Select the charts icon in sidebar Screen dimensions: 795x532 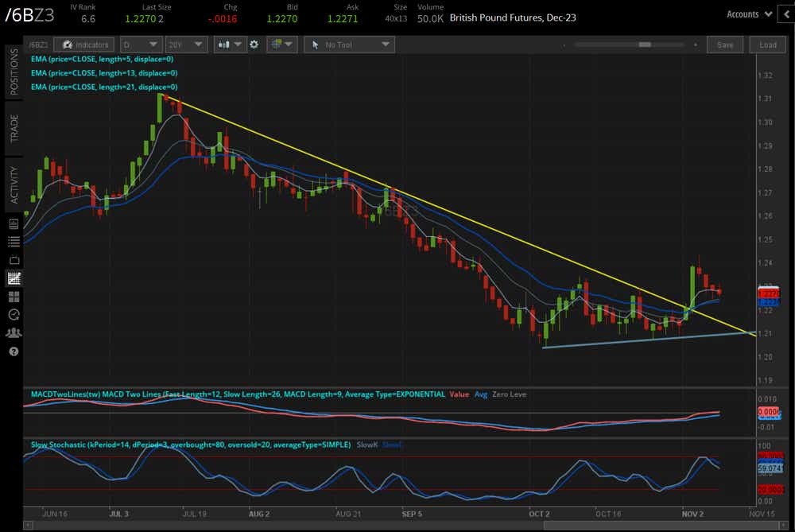click(14, 278)
